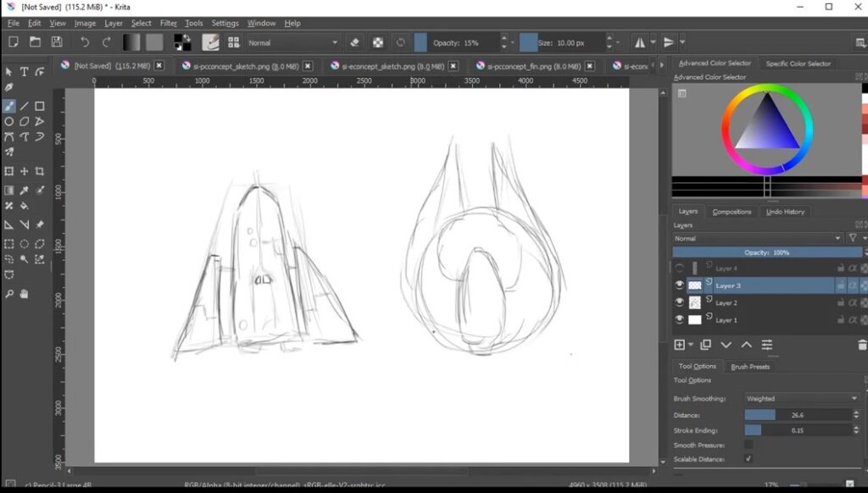Viewport: 868px width, 493px height.
Task: Switch to the Brush Presets tab
Action: [750, 367]
